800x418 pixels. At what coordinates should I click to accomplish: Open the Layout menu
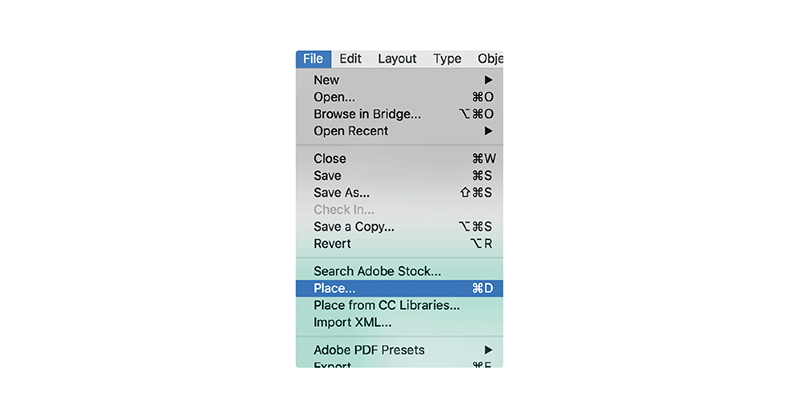click(397, 59)
